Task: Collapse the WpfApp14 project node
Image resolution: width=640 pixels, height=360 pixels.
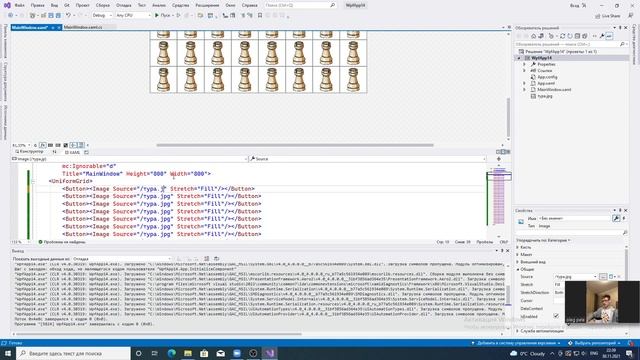Action: 519,58
